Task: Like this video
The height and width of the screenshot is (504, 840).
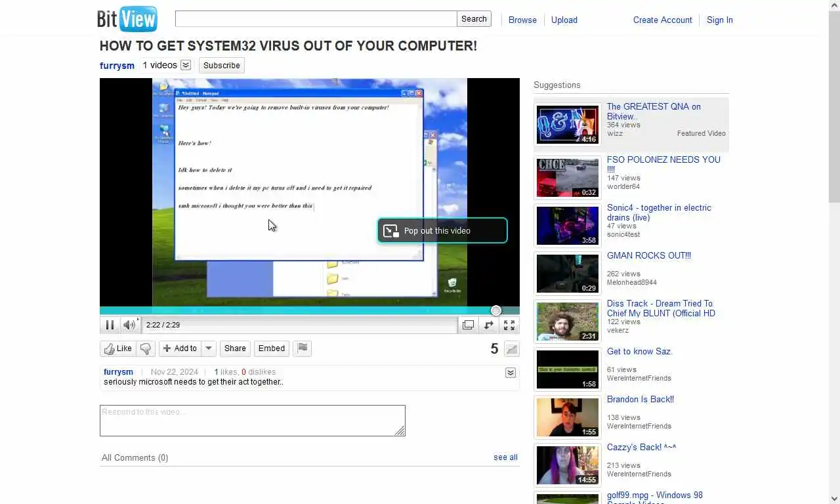Action: pos(118,348)
